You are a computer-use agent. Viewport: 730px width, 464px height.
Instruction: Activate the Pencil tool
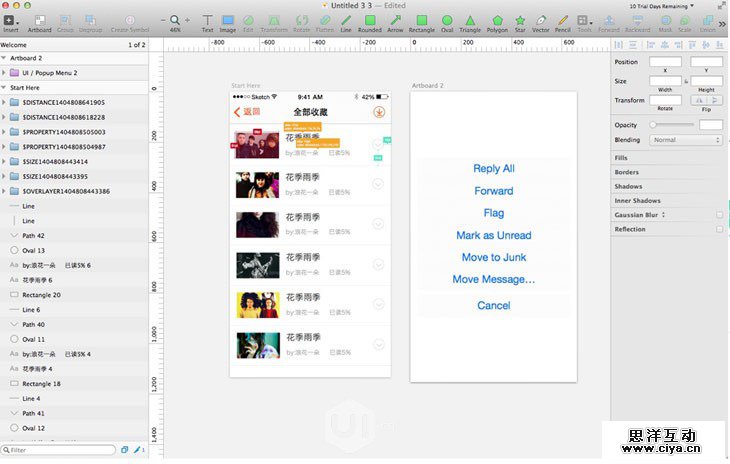click(563, 20)
